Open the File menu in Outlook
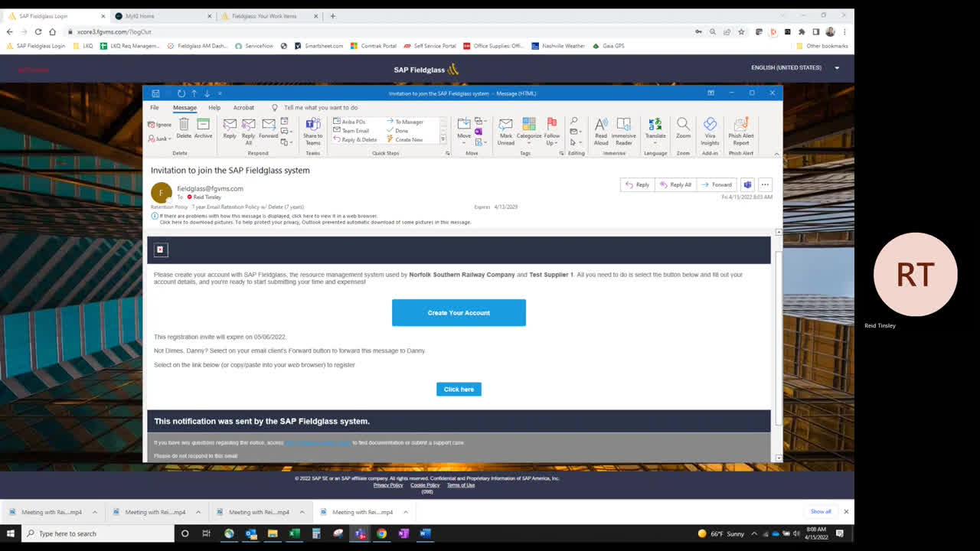 [155, 108]
